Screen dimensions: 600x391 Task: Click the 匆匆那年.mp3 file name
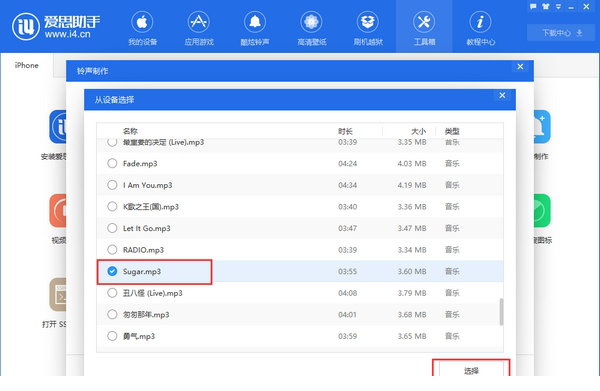click(146, 315)
